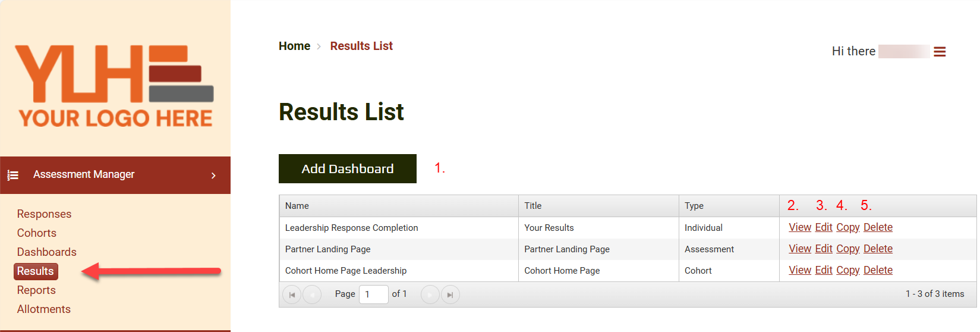The image size is (980, 332).
Task: Open Responses in the sidebar
Action: [44, 214]
